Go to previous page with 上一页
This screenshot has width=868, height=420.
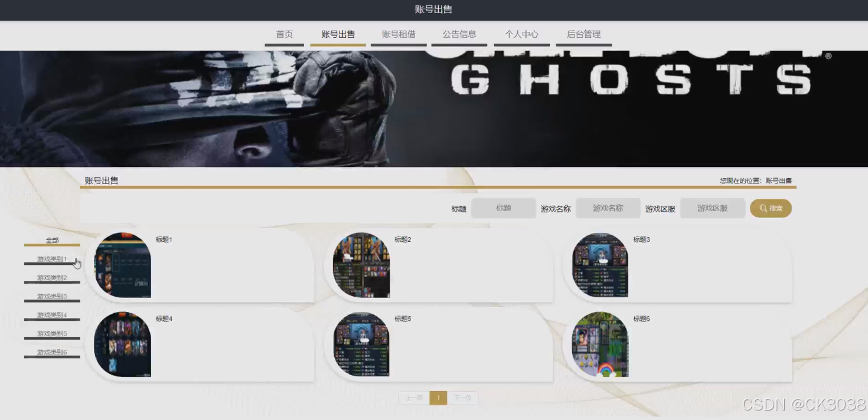tap(414, 398)
